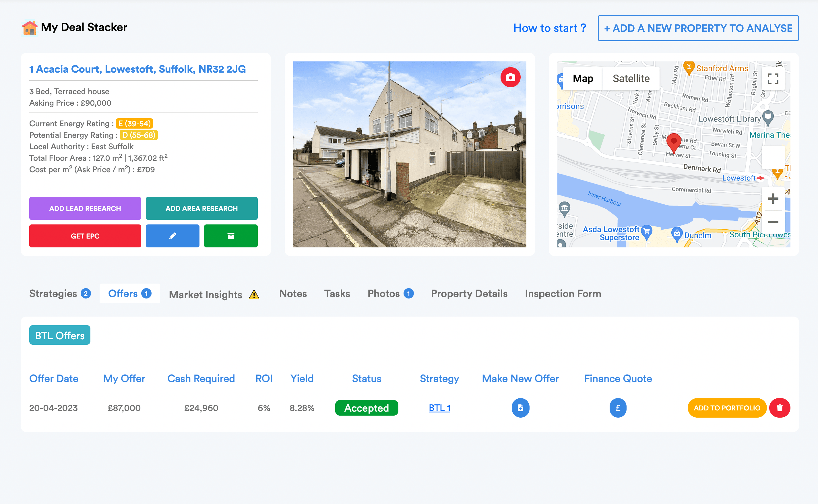Click the blue pencil edit button
The image size is (818, 504).
(172, 236)
